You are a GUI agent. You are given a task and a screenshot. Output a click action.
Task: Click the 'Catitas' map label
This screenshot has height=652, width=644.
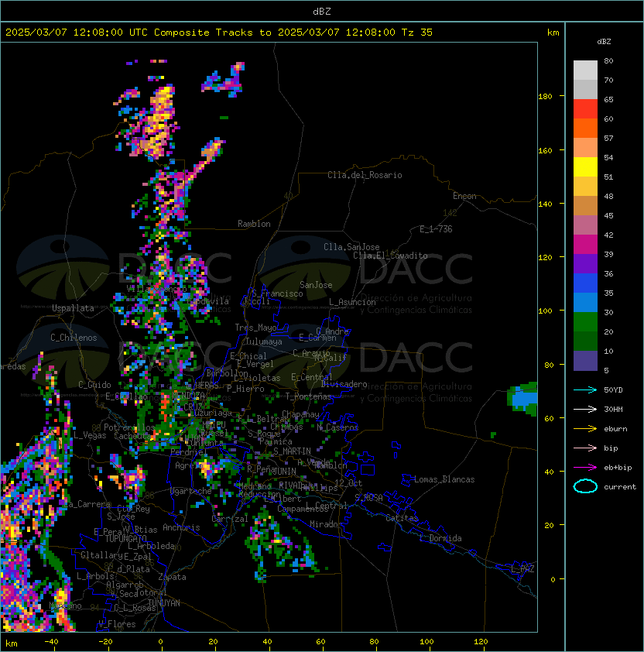pos(402,518)
